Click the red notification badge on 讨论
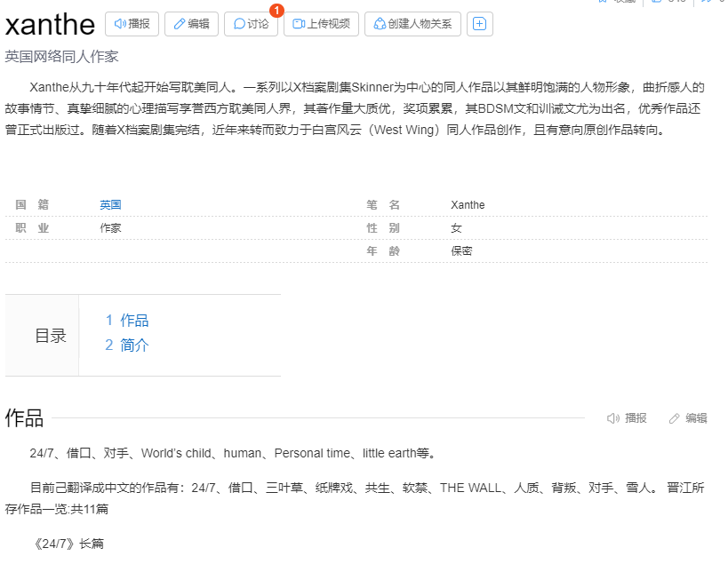The height and width of the screenshot is (564, 728). coord(276,11)
